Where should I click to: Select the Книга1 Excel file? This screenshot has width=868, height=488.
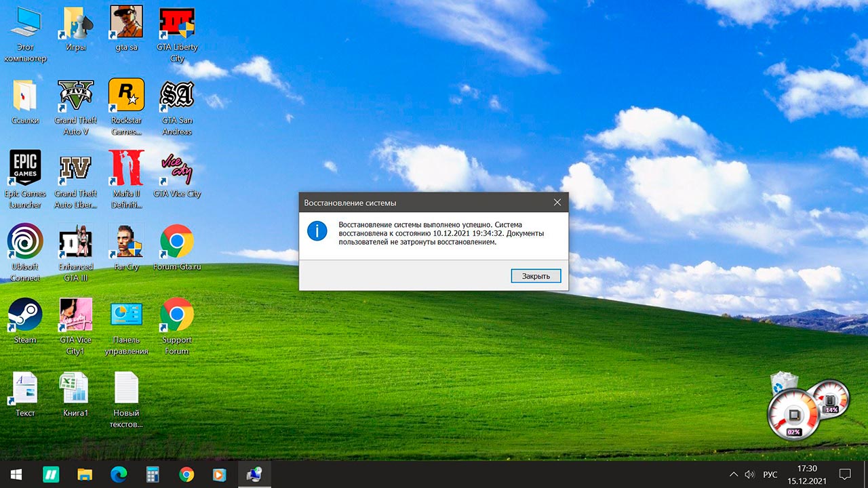(x=76, y=395)
